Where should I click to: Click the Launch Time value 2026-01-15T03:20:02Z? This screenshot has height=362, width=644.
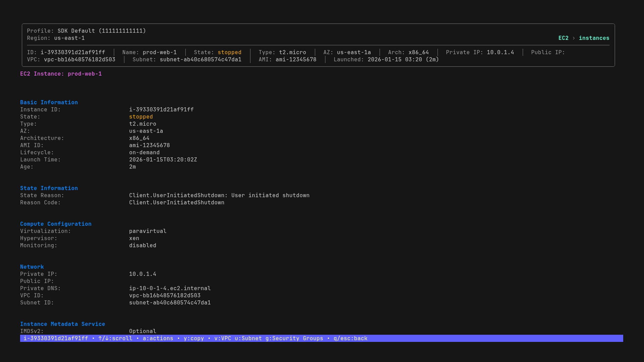pyautogui.click(x=163, y=160)
